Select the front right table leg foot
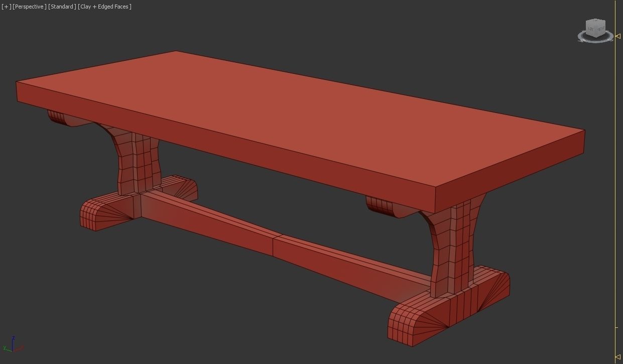623x364 pixels. point(448,307)
